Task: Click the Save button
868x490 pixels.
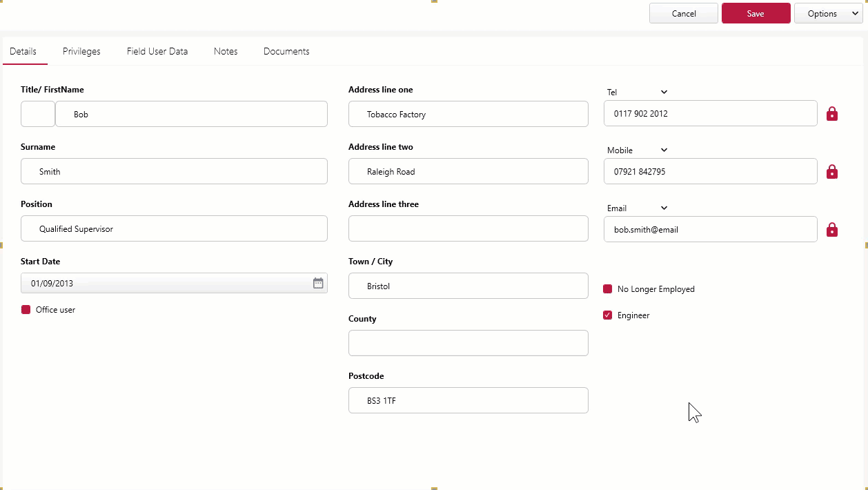Action: click(x=756, y=12)
